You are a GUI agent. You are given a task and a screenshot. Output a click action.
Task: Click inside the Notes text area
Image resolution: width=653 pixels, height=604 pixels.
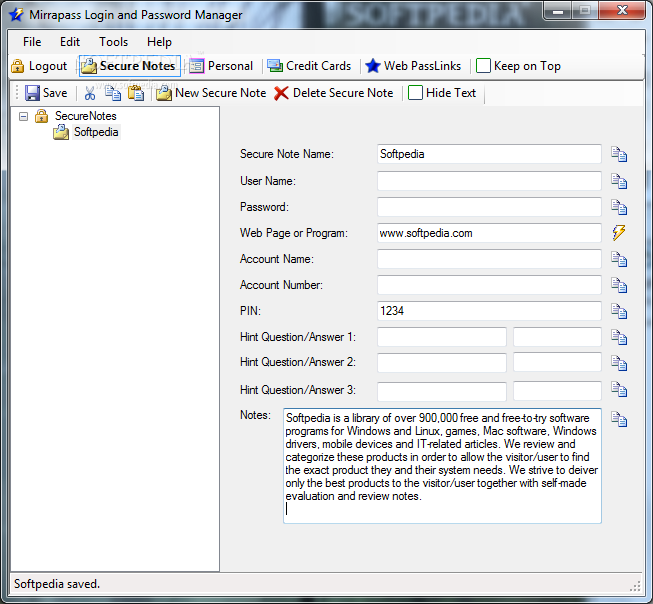442,466
